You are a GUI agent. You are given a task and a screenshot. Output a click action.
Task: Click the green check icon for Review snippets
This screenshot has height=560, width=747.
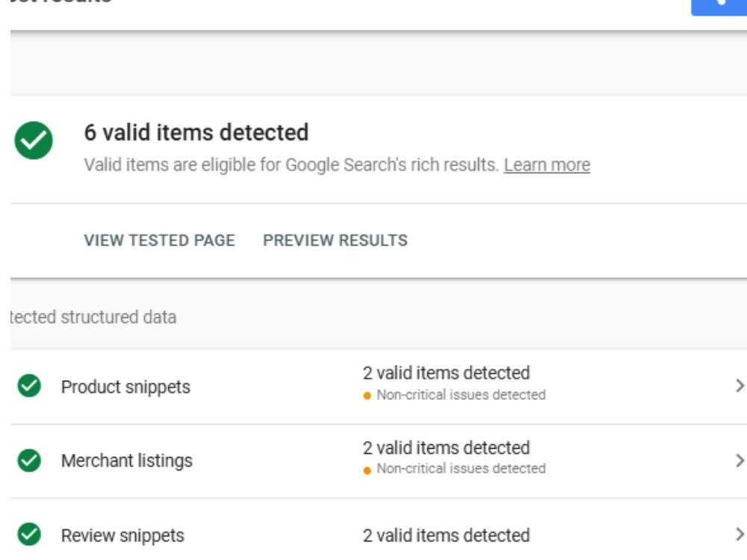[29, 535]
